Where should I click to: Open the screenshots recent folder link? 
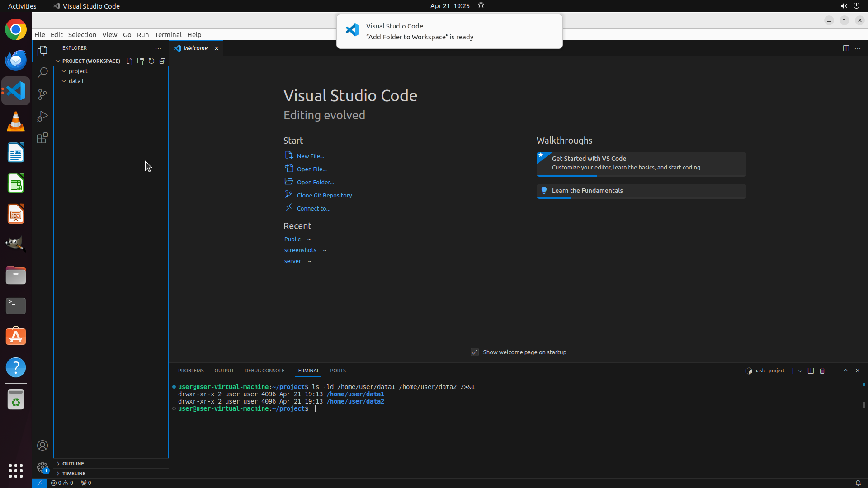(x=300, y=250)
